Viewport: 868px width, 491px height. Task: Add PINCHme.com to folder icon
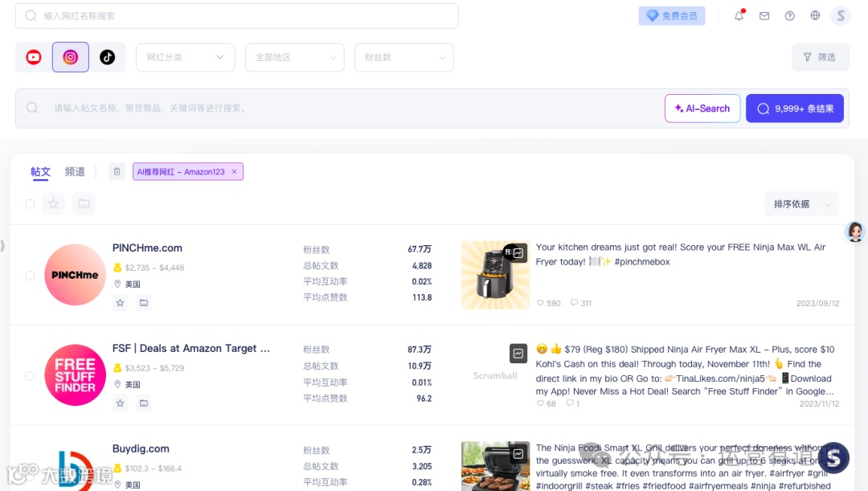click(x=144, y=303)
